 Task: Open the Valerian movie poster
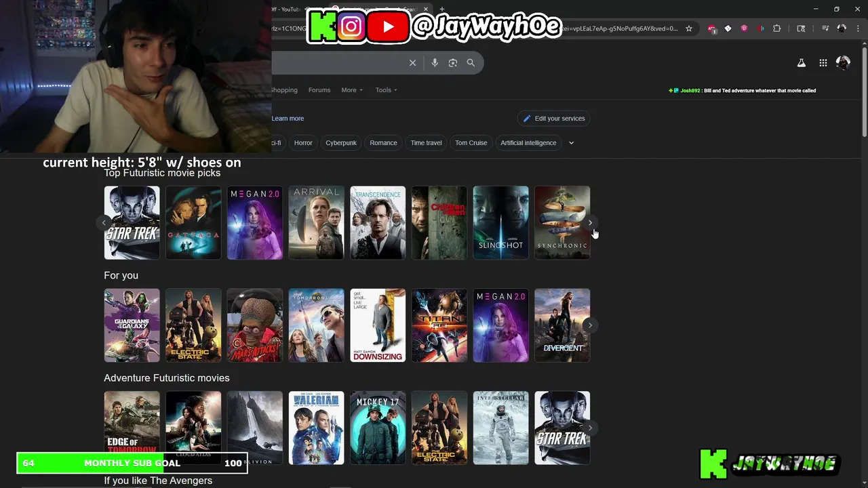(x=316, y=428)
